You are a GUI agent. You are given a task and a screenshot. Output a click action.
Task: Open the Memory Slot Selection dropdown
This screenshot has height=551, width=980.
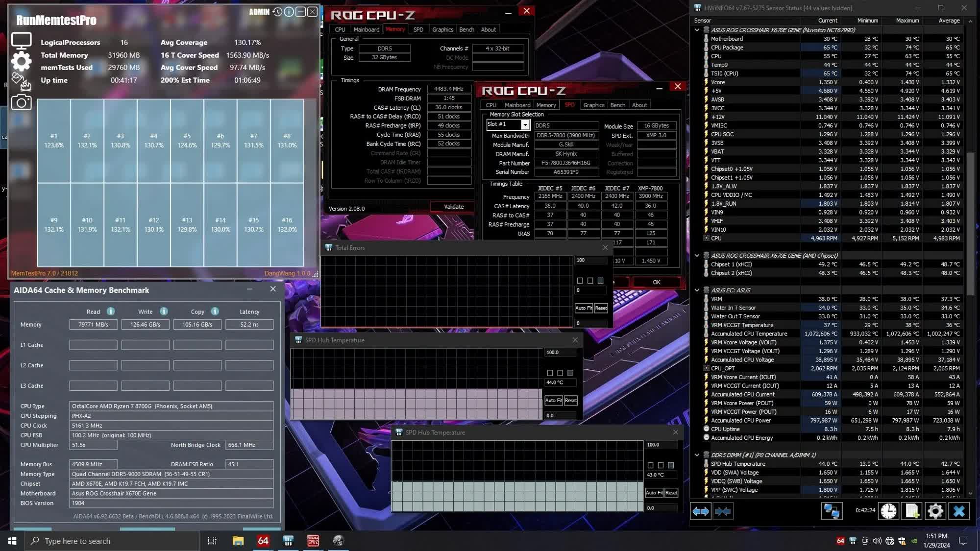[525, 125]
